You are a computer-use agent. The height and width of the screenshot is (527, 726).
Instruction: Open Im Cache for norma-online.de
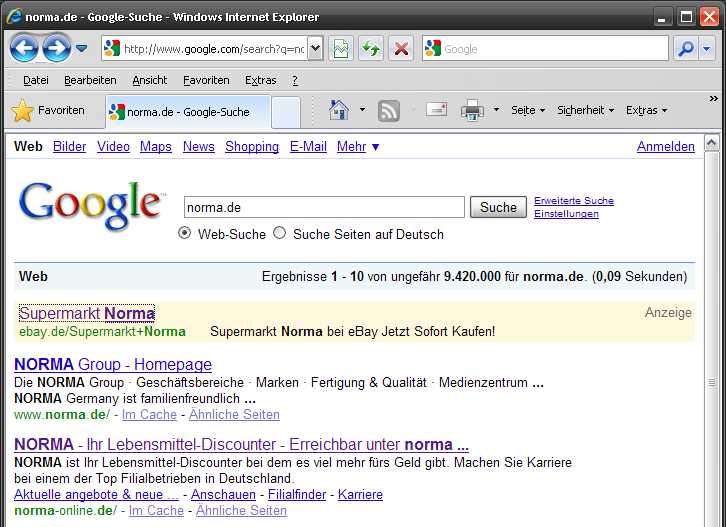pyautogui.click(x=156, y=510)
